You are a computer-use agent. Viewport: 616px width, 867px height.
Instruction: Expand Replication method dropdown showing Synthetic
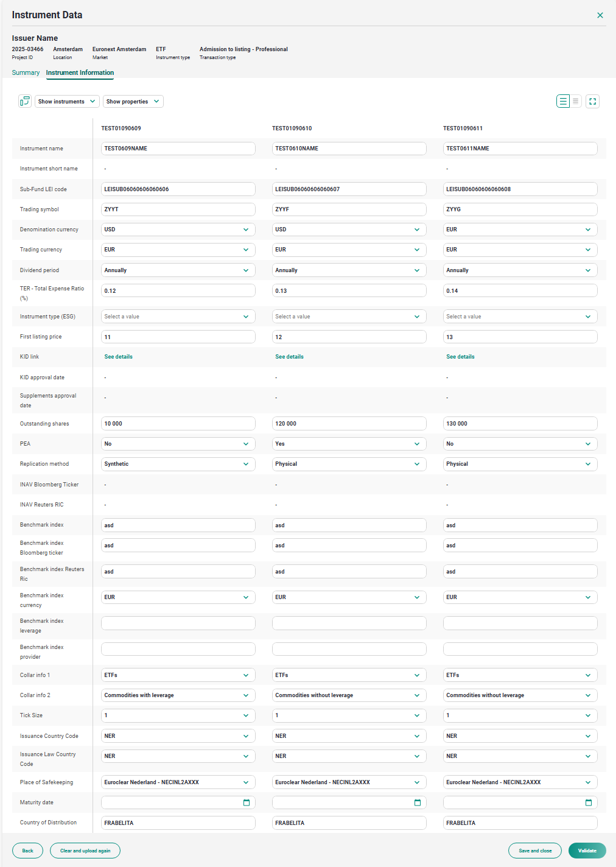click(178, 464)
